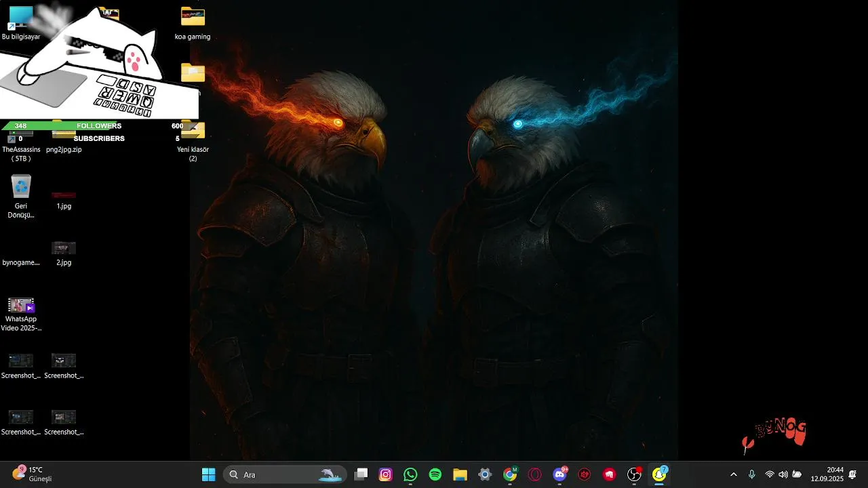This screenshot has height=488, width=868.
Task: Select the WhatsApp Video 2025 file
Action: (21, 314)
